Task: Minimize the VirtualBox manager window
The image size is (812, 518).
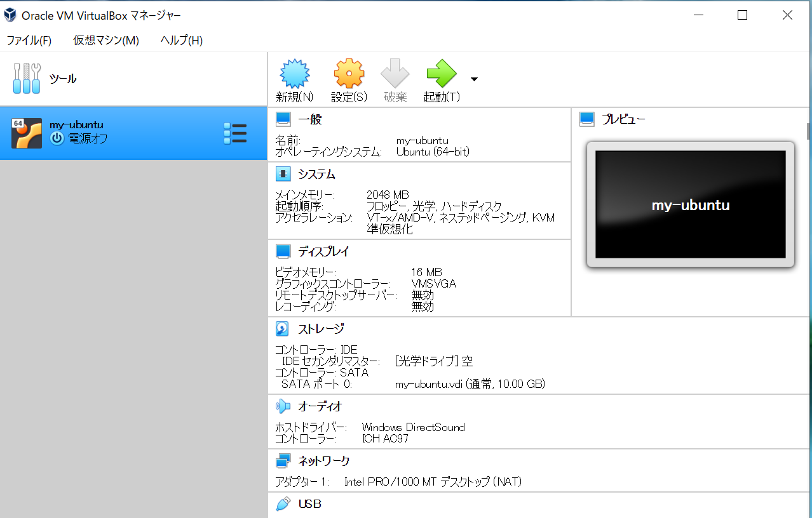Action: point(698,15)
